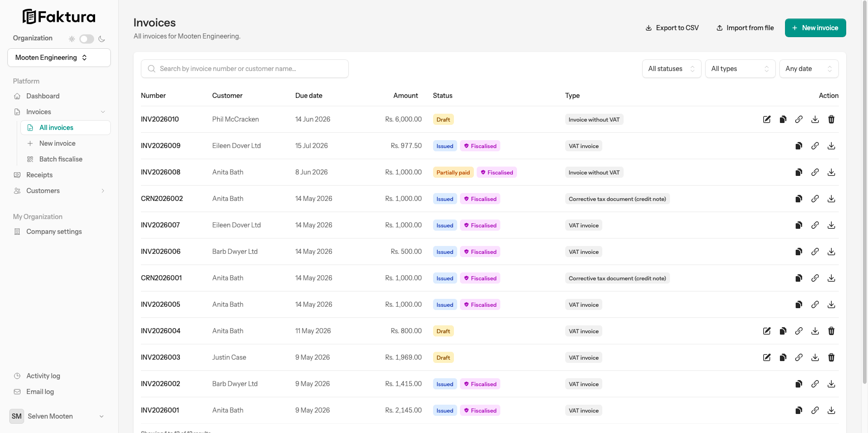Click the invoice search field
868x433 pixels.
(x=245, y=69)
